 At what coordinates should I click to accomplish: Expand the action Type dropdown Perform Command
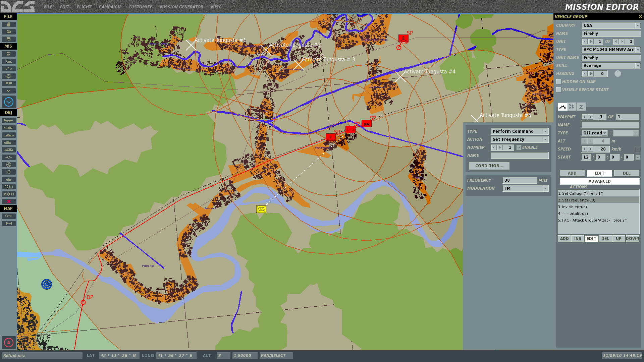pyautogui.click(x=545, y=131)
